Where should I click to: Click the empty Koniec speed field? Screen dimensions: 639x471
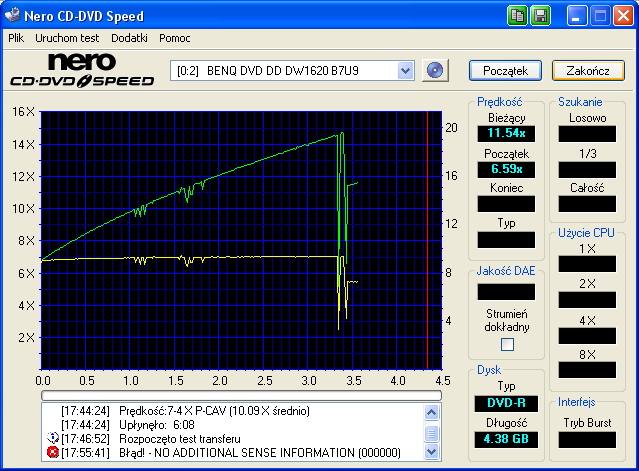tap(506, 204)
